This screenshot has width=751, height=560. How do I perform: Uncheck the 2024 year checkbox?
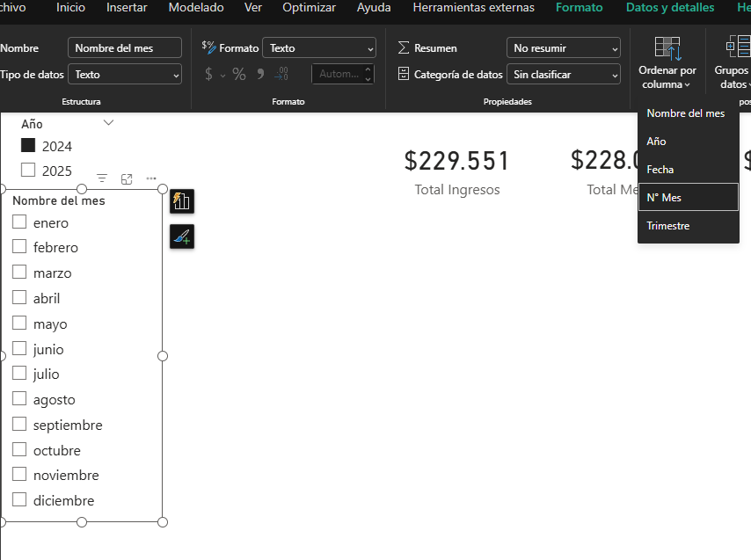point(28,146)
